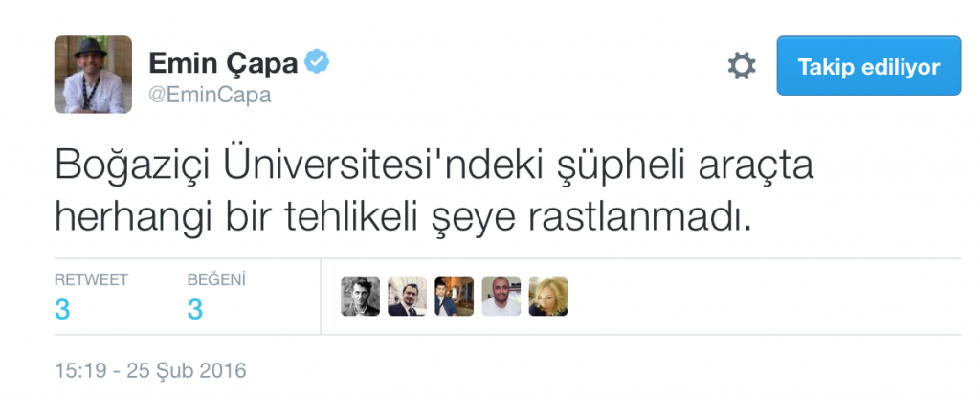Click the avatar with the night street scene

[455, 297]
